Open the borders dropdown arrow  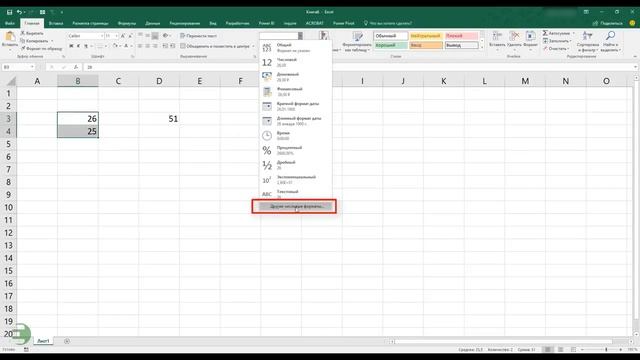pos(107,46)
